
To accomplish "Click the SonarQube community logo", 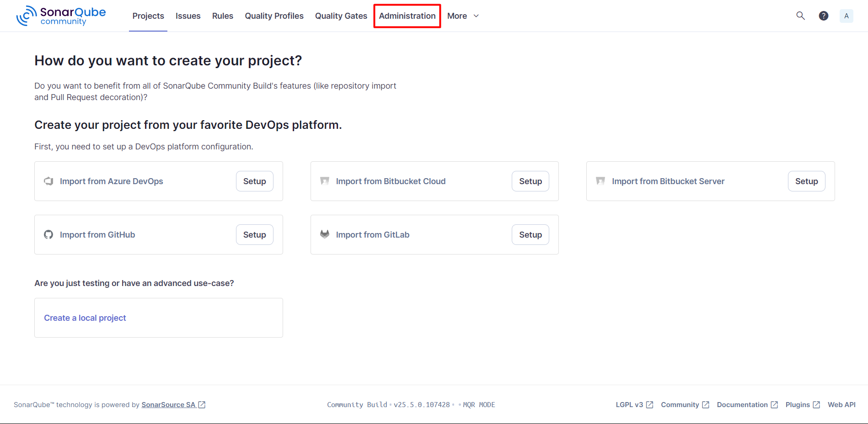I will (61, 16).
